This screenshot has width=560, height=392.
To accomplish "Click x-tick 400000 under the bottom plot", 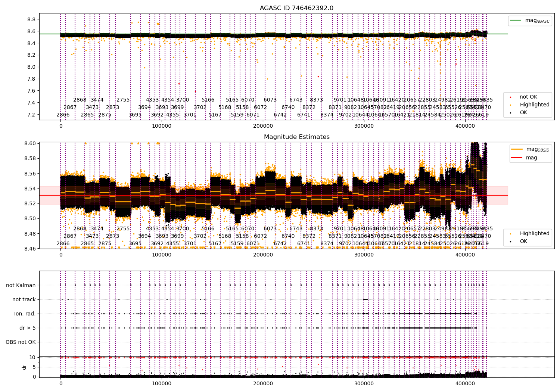I will point(465,383).
